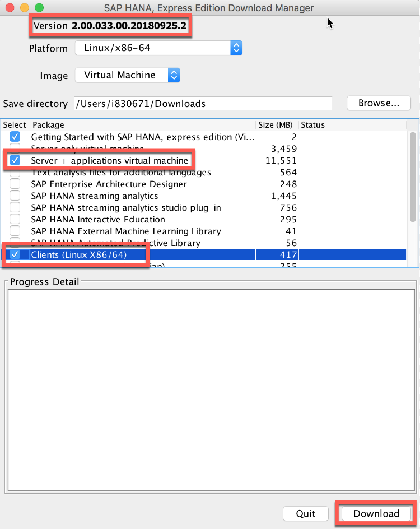420x529 pixels.
Task: Click the Quit button
Action: point(305,513)
